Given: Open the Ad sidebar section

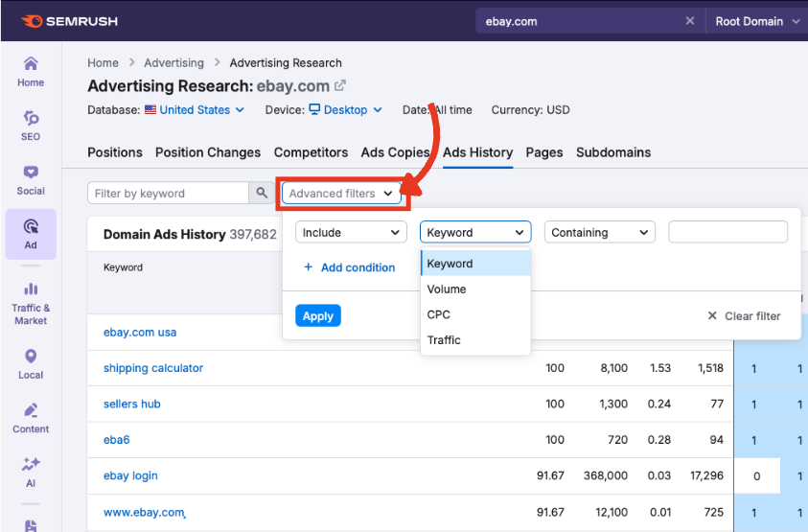Looking at the screenshot, I should [31, 234].
